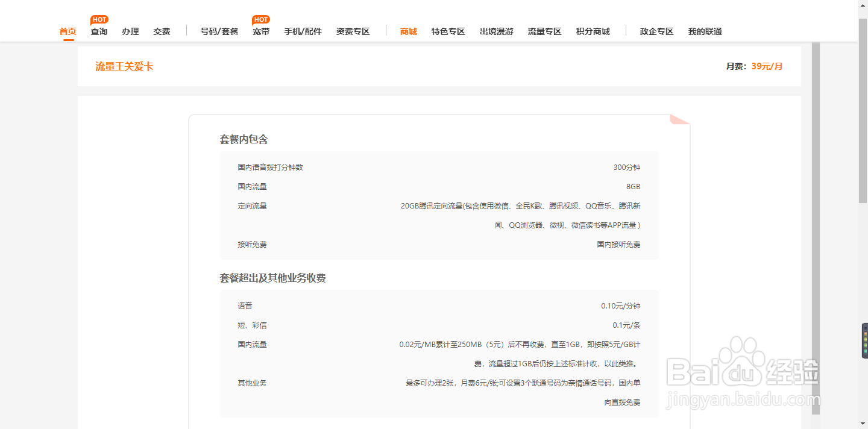Go to 流量专区
Viewport: 868px width, 429px height.
click(545, 31)
